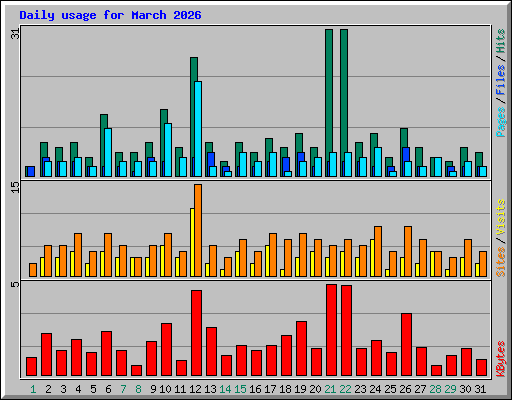The image size is (512, 400).
Task: Click the day 12 label on the axis
Action: [195, 389]
